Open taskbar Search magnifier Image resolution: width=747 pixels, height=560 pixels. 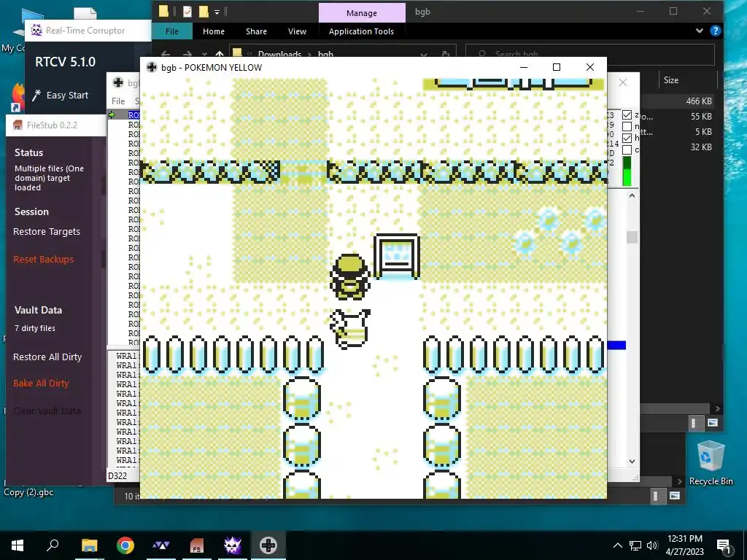(x=53, y=545)
